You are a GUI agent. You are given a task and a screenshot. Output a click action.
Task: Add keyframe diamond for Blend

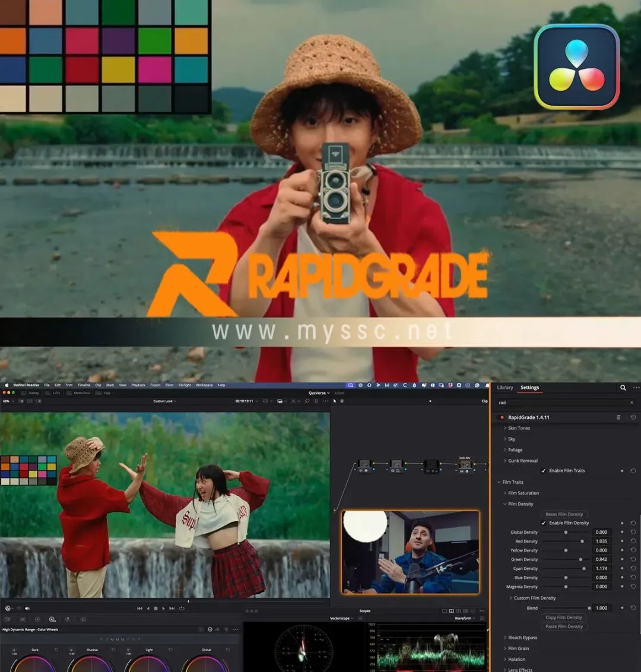click(x=622, y=608)
